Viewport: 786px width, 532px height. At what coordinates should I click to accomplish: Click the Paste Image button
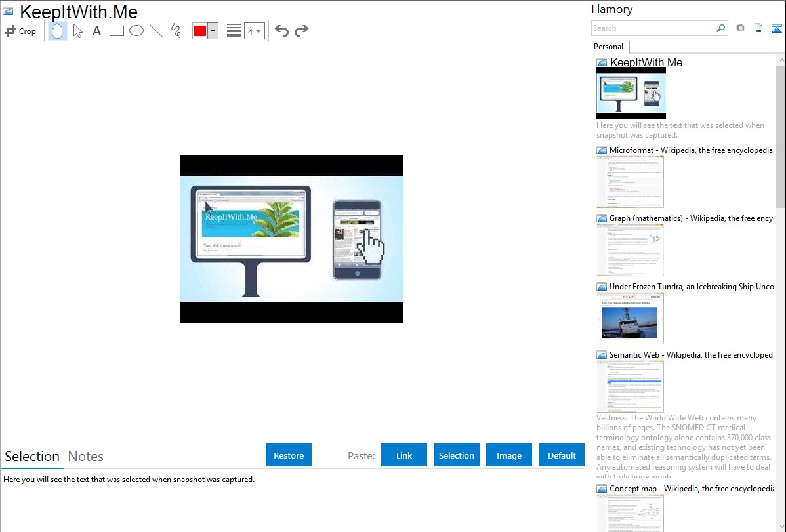tap(508, 455)
